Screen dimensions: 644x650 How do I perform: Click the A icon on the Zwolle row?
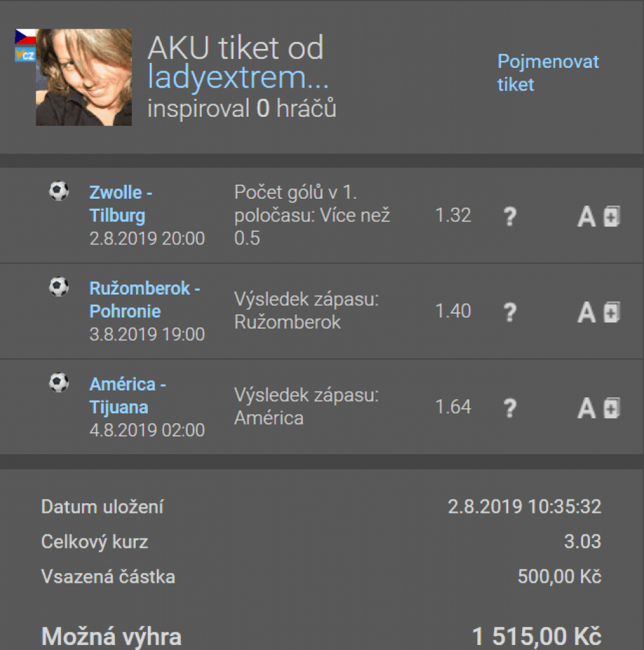click(586, 216)
